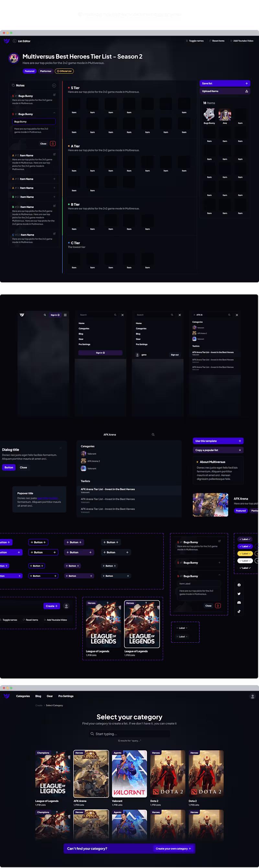Click Close in the Dialog title box
The image size is (259, 868).
[x=23, y=467]
